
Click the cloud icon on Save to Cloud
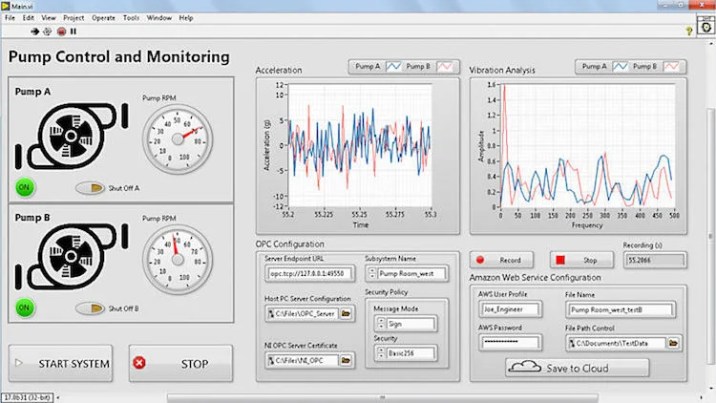coord(525,366)
